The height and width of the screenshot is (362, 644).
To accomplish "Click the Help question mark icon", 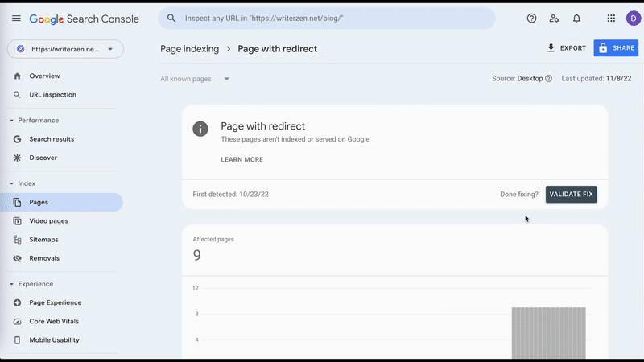I will 531,19.
